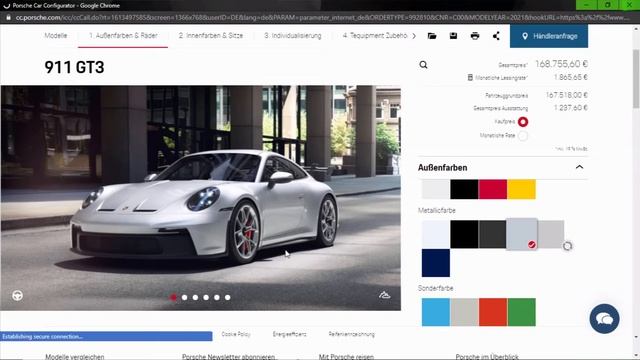
Task: Select the red solid exterior color
Action: click(x=493, y=189)
